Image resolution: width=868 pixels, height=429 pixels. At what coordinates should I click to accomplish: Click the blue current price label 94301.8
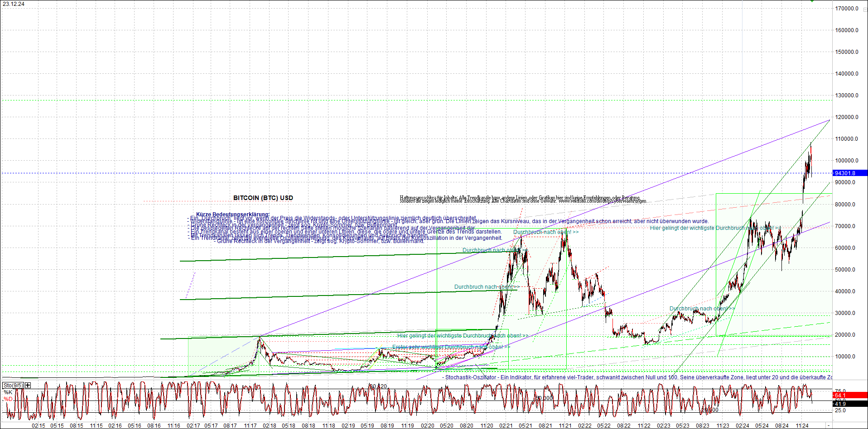click(850, 173)
